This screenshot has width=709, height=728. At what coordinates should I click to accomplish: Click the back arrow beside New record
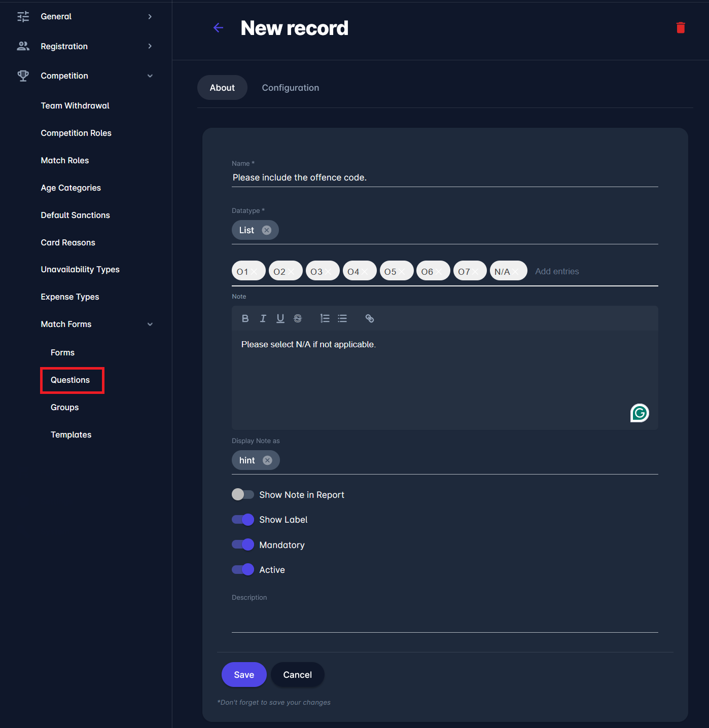218,28
